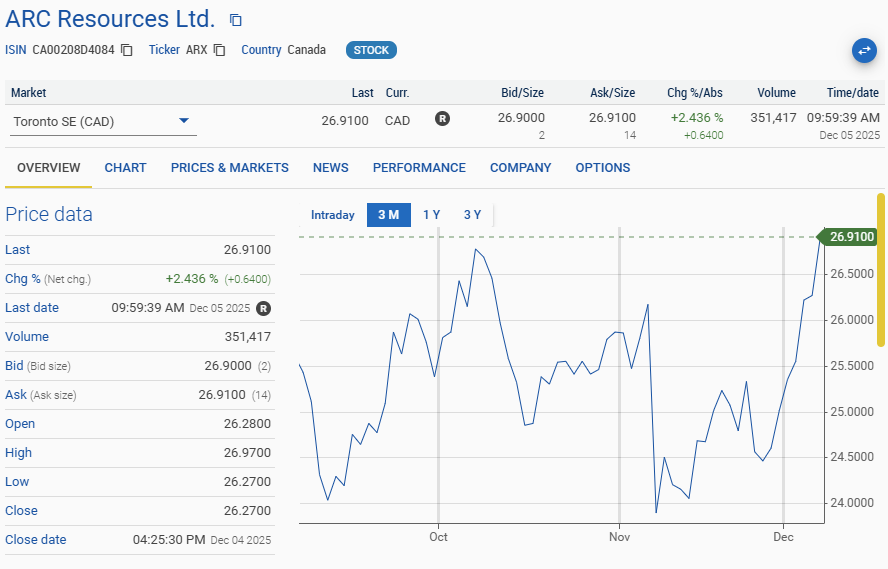Click the Nov label on chart axis
Image resolution: width=888 pixels, height=569 pixels.
click(x=619, y=537)
